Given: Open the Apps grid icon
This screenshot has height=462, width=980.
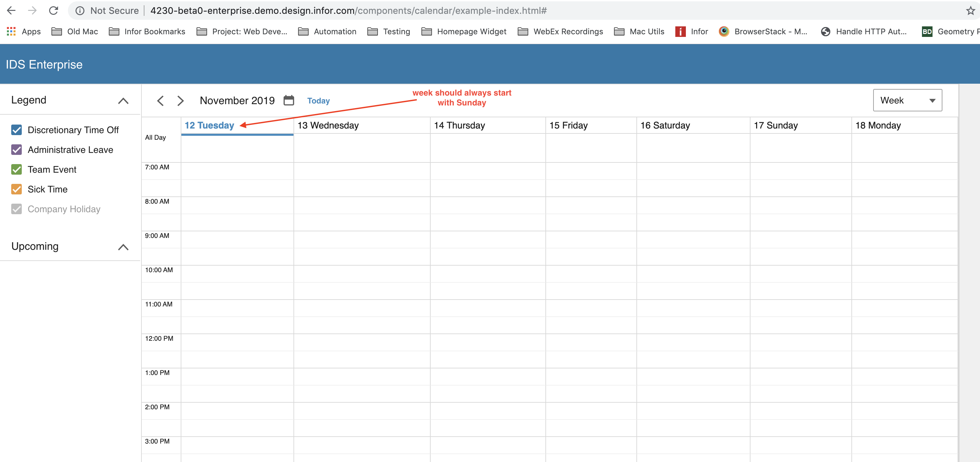Looking at the screenshot, I should coord(11,32).
